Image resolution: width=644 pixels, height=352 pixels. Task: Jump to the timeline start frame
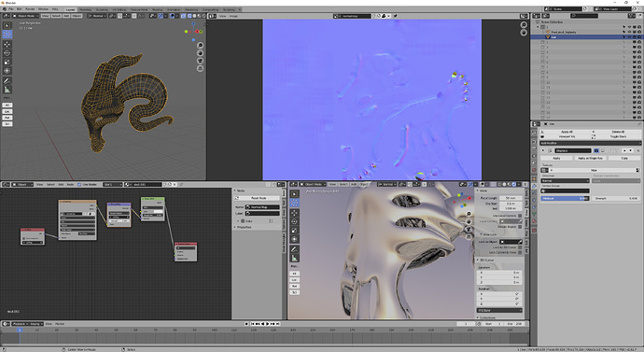(x=253, y=324)
